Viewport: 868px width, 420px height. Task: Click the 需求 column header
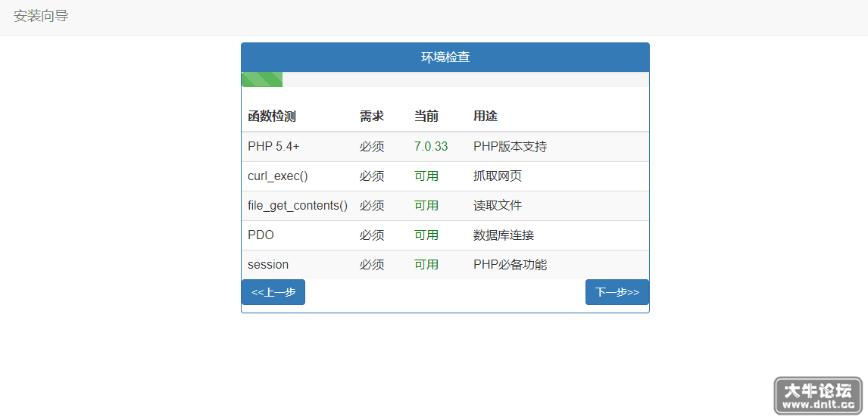click(x=372, y=117)
